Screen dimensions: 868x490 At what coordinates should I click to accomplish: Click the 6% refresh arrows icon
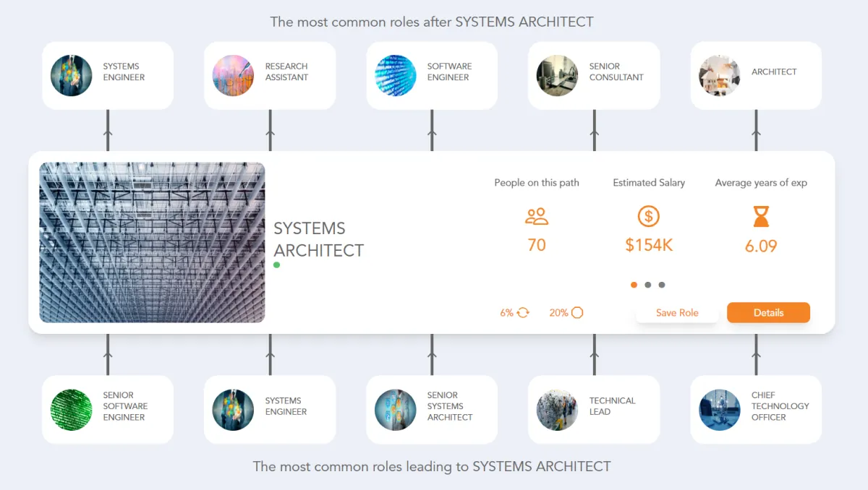523,313
